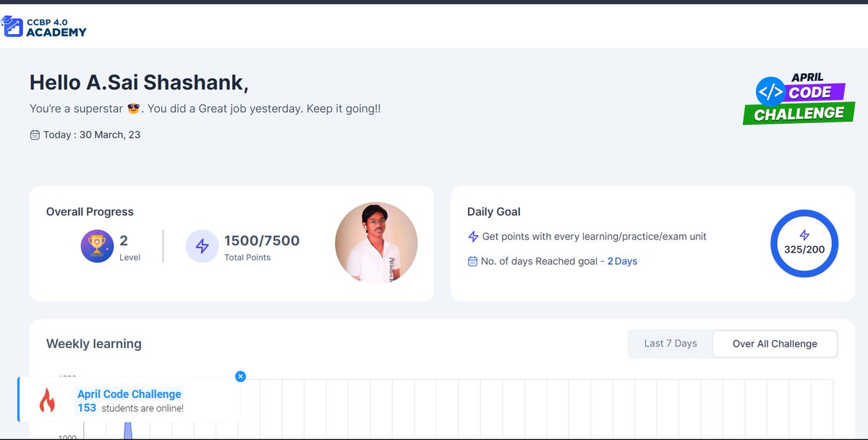Screen dimensions: 868x440
Task: Open the user profile photo
Action: point(376,243)
